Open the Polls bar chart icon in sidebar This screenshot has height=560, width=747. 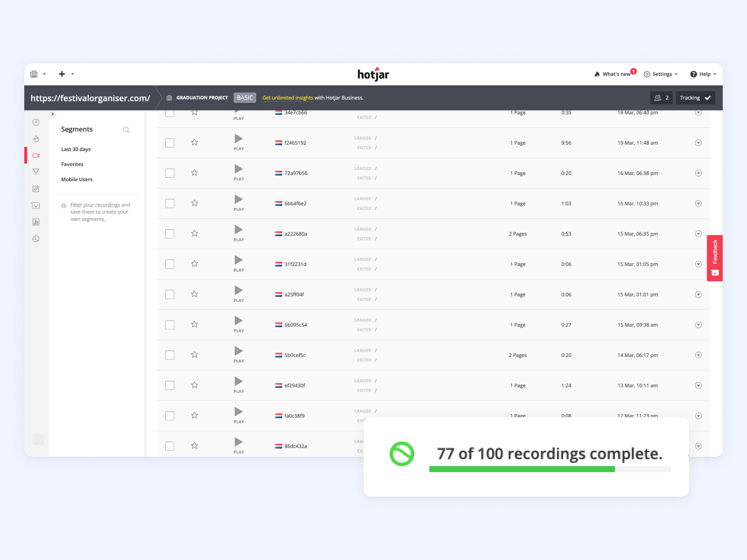tap(36, 222)
